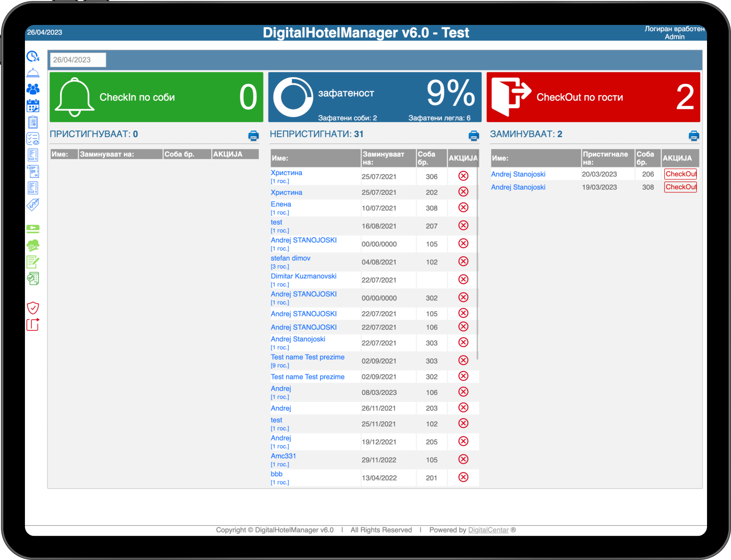Cancel test reservation room 102 dated 25/11/2021
This screenshot has height=560, width=731.
[463, 423]
